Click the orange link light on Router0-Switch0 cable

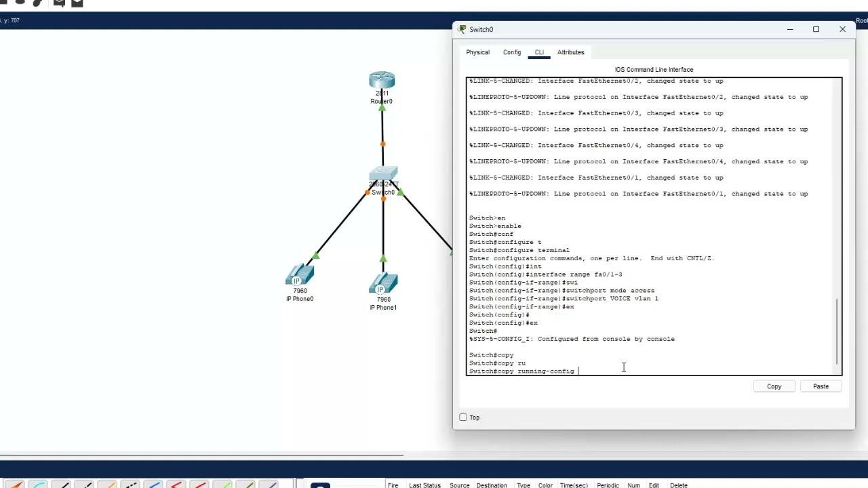pyautogui.click(x=383, y=144)
